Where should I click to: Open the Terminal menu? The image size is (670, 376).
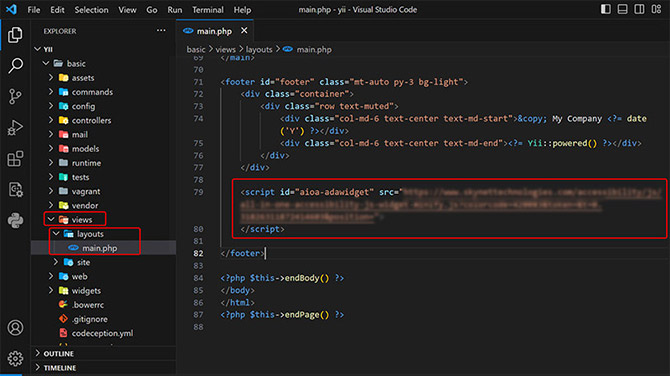pyautogui.click(x=208, y=10)
